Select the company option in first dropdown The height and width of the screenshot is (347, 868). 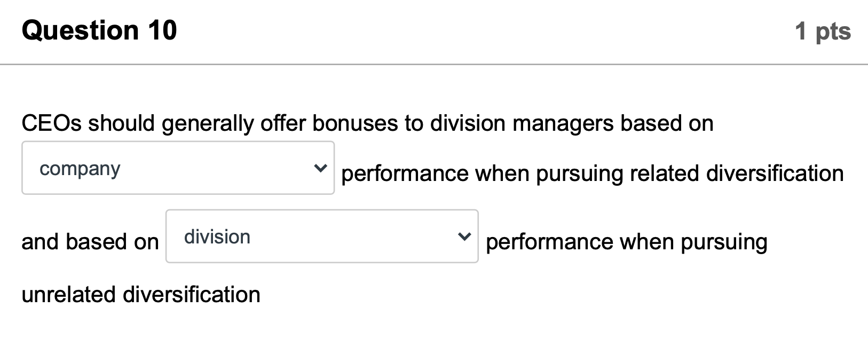pyautogui.click(x=80, y=168)
